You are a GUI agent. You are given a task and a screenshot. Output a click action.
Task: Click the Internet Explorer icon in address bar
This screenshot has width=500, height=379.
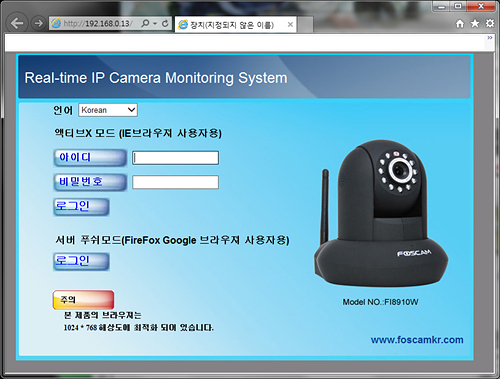56,23
